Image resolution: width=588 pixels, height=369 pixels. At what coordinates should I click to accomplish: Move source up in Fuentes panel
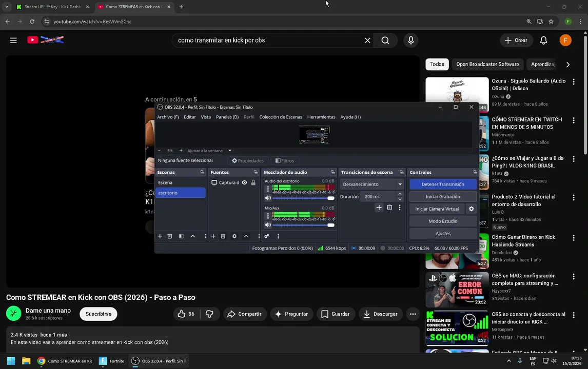(246, 236)
